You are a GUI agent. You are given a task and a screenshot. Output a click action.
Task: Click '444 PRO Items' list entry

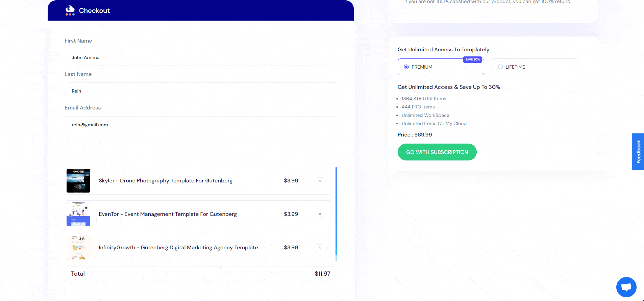coord(418,107)
